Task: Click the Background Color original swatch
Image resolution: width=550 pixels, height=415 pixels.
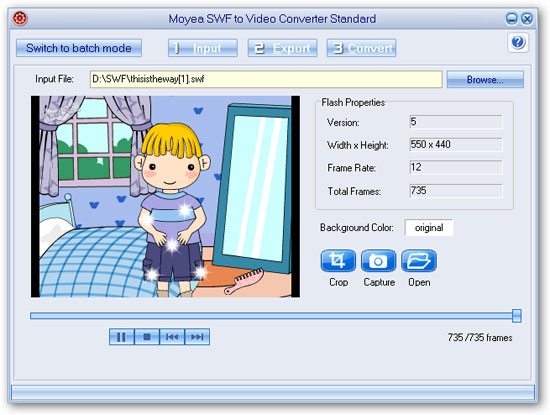Action: 429,228
